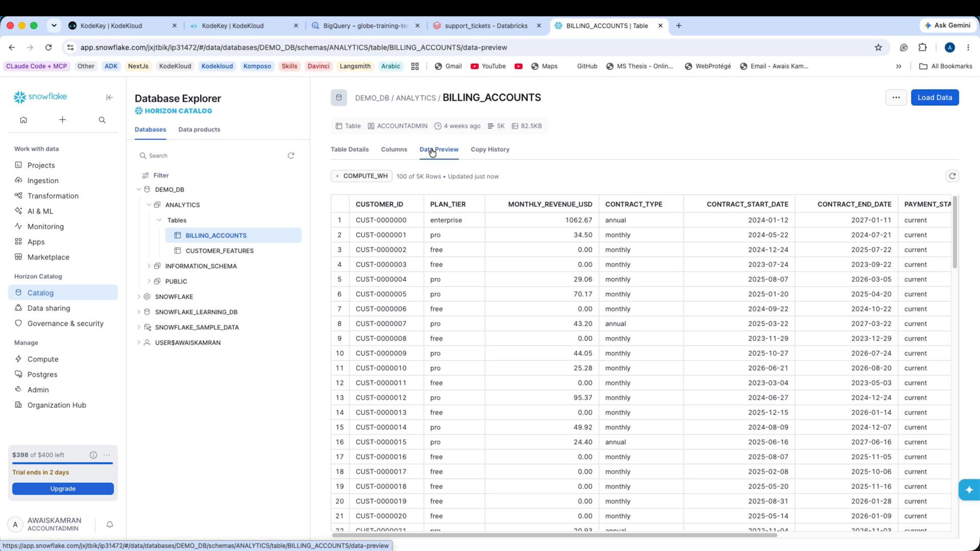Screen dimensions: 980x551
Task: Click DEMO_DB breadcrumb link
Action: (372, 98)
